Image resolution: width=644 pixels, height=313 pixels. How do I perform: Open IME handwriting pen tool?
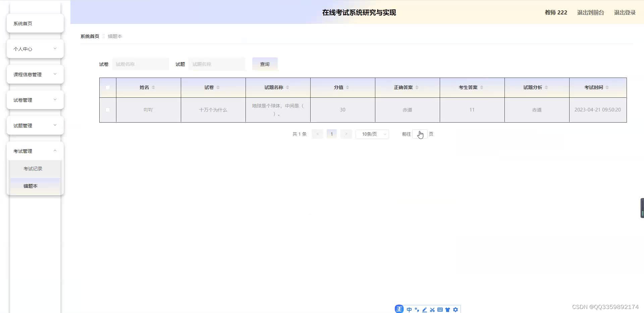pos(425,310)
